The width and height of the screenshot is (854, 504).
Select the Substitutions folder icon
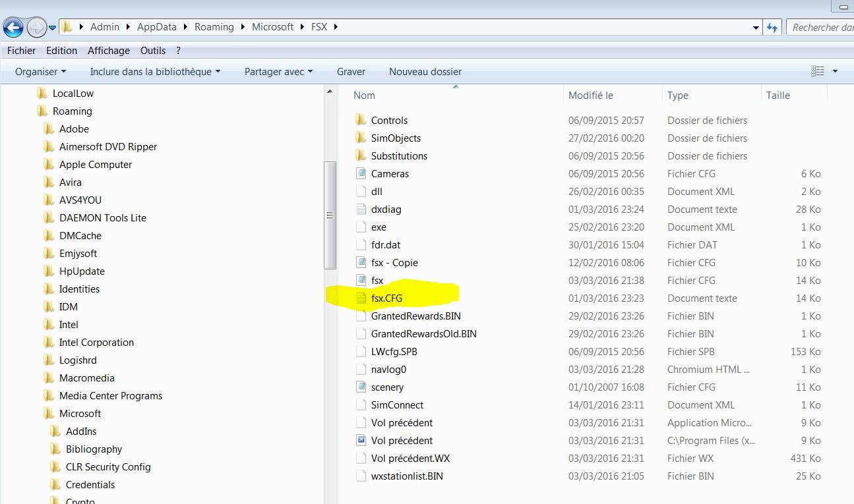[361, 155]
